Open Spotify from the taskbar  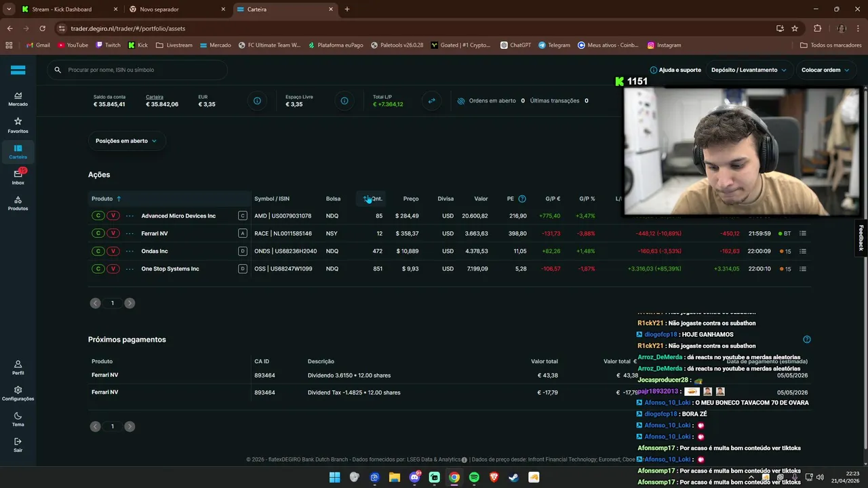tap(474, 477)
